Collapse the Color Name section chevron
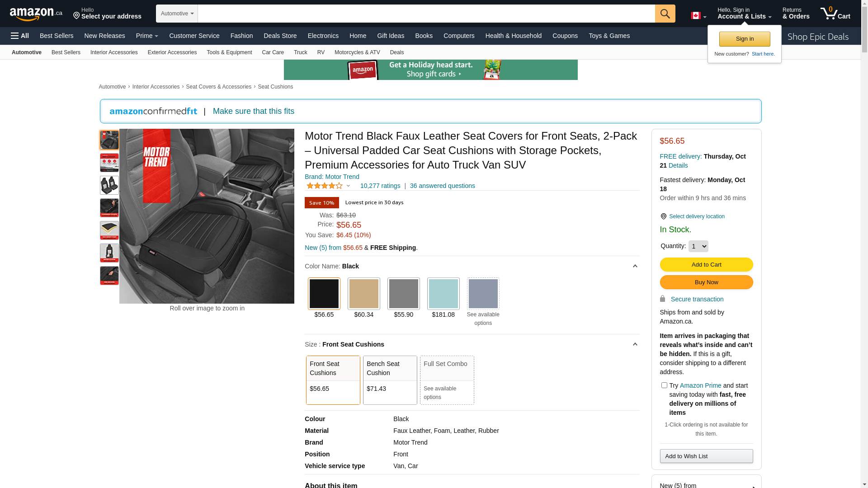 click(x=635, y=266)
